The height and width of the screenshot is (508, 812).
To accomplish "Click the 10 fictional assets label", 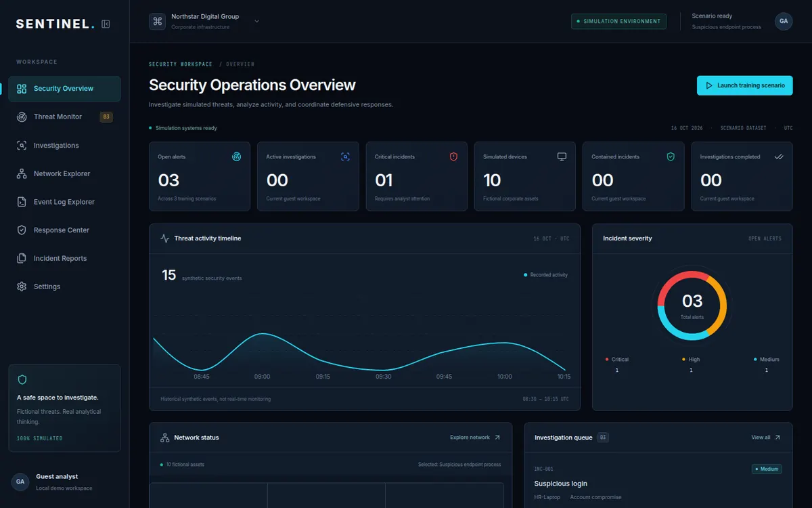I will point(183,465).
